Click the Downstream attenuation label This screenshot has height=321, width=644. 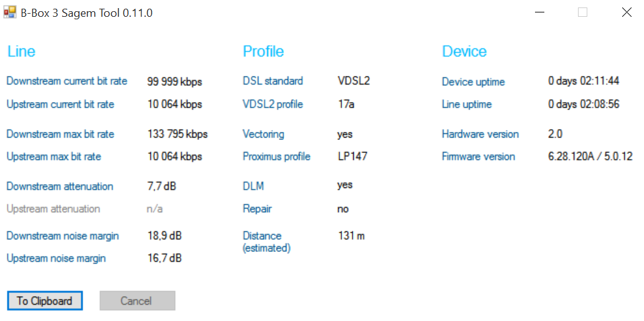[x=60, y=187]
